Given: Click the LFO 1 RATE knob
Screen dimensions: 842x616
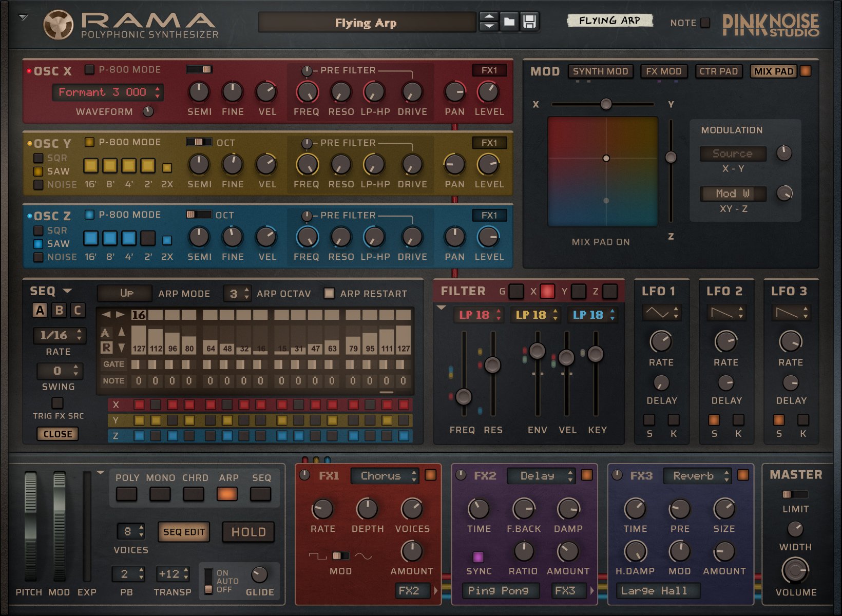Looking at the screenshot, I should (661, 341).
